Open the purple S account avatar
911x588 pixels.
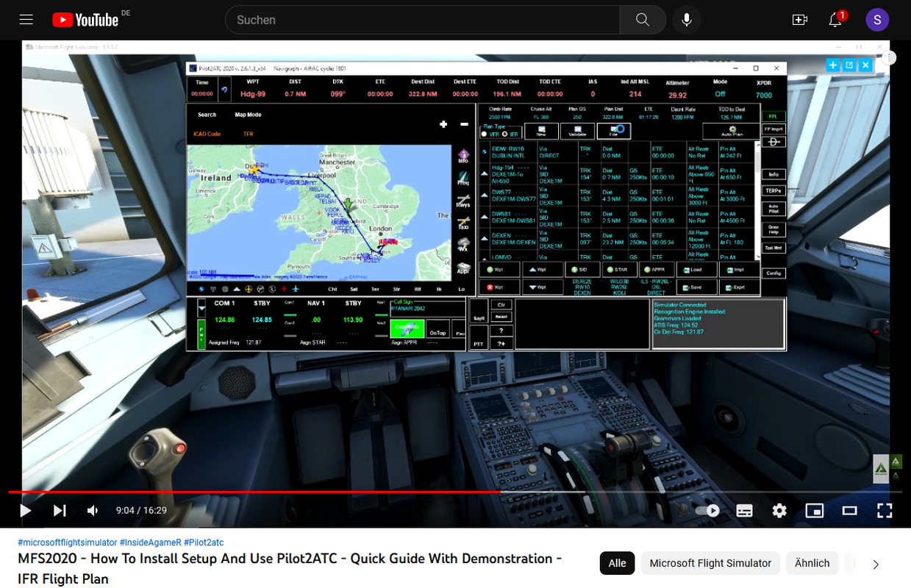pyautogui.click(x=877, y=20)
